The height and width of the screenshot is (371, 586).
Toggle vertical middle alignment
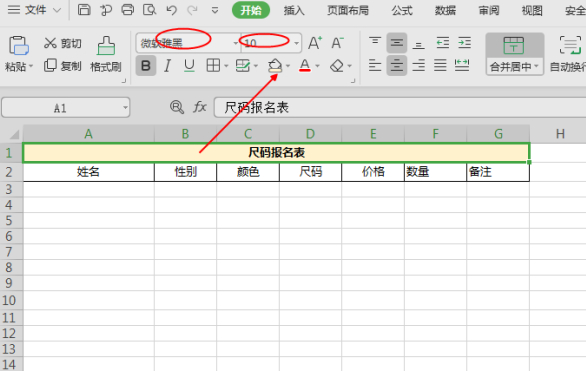tap(397, 43)
